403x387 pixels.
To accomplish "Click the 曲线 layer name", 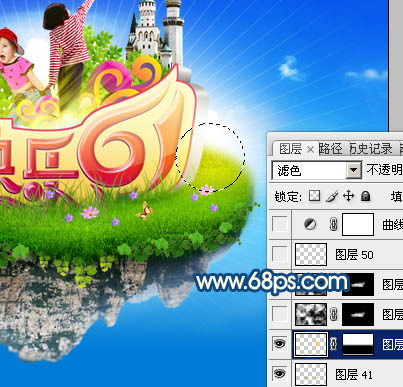I will click(392, 225).
